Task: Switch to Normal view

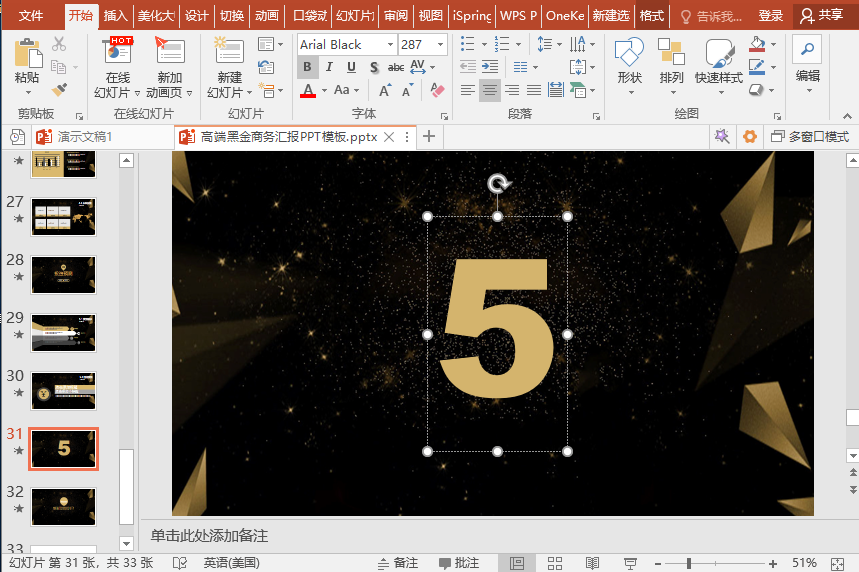Action: tap(517, 563)
